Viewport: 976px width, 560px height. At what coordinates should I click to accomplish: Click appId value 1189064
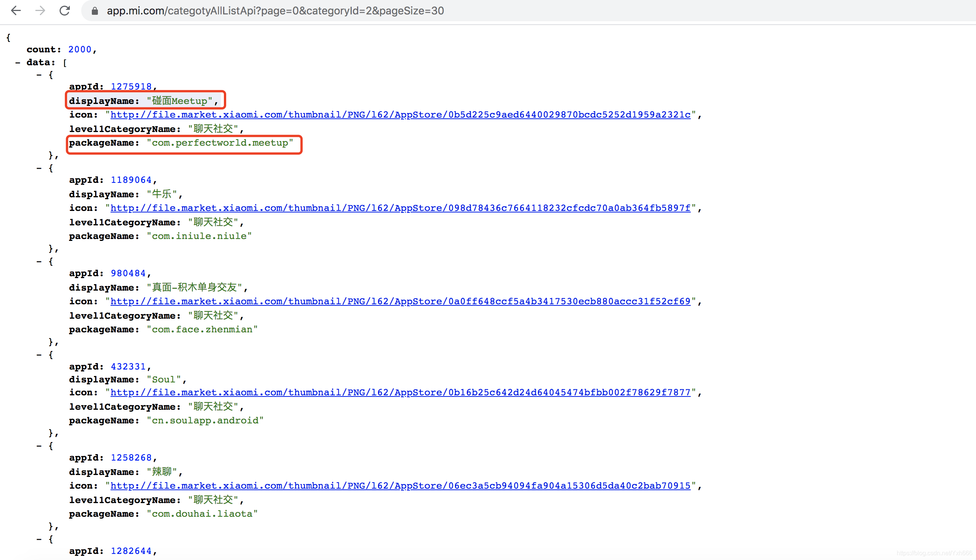[x=131, y=180]
